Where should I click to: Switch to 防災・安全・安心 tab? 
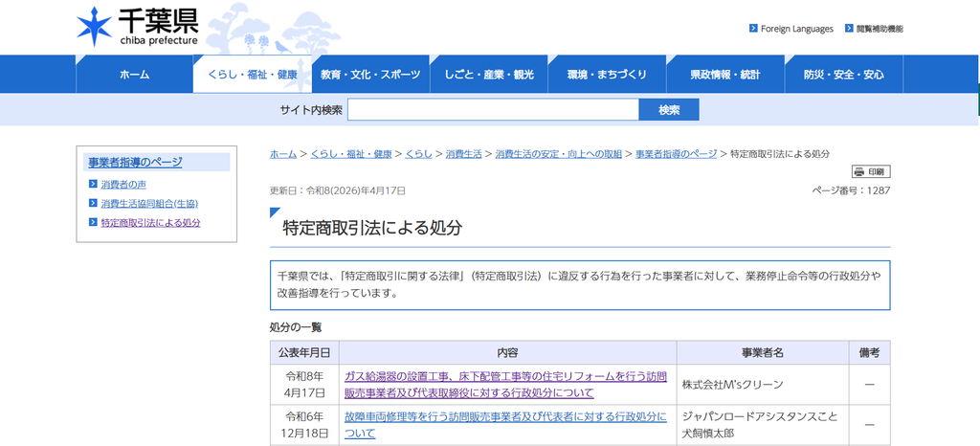point(844,75)
